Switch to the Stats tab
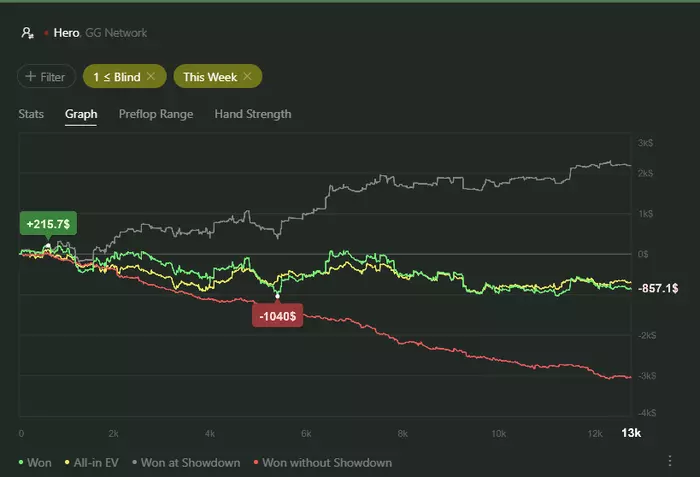The width and height of the screenshot is (700, 477). coord(31,114)
